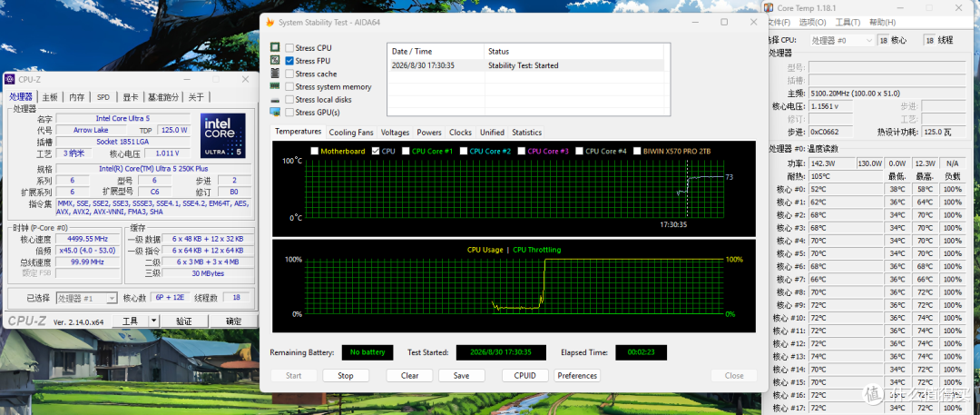Click the 验证 button in CPU-Z

point(183,321)
